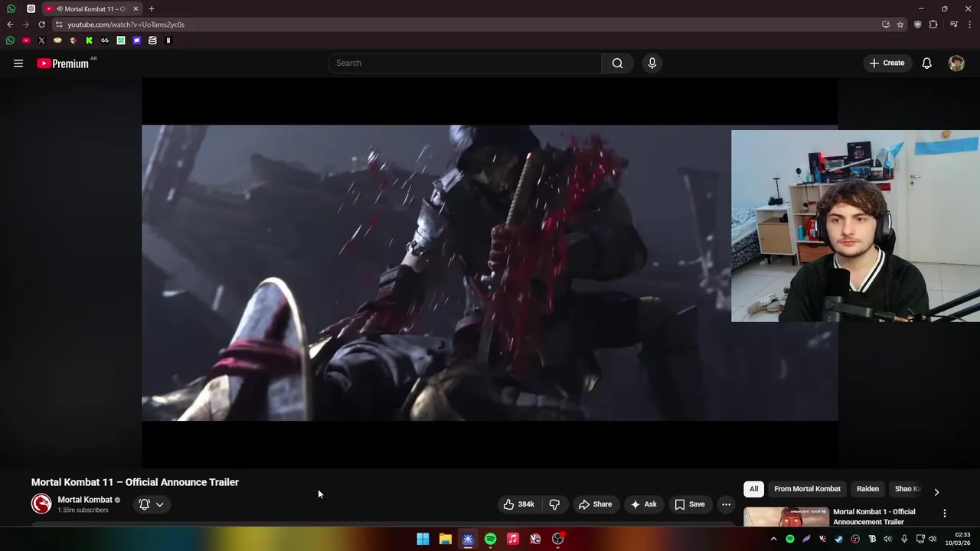
Task: Click the '1.55m subscribers' text
Action: pyautogui.click(x=83, y=510)
